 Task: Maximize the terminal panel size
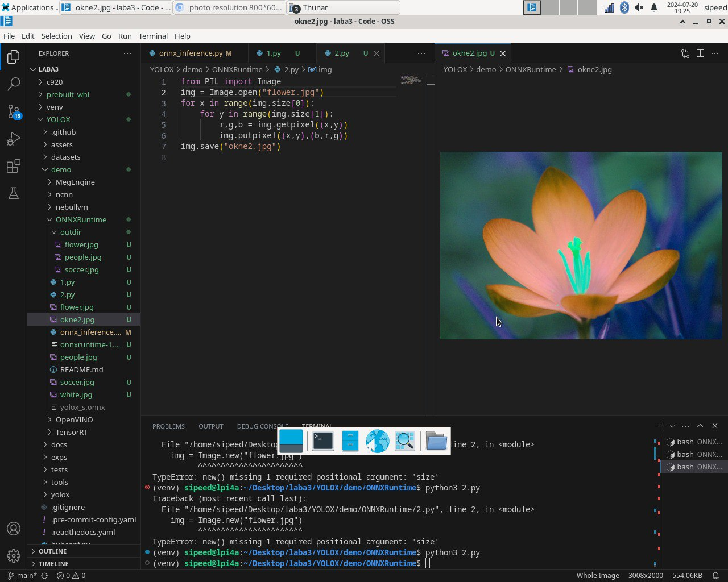(700, 426)
